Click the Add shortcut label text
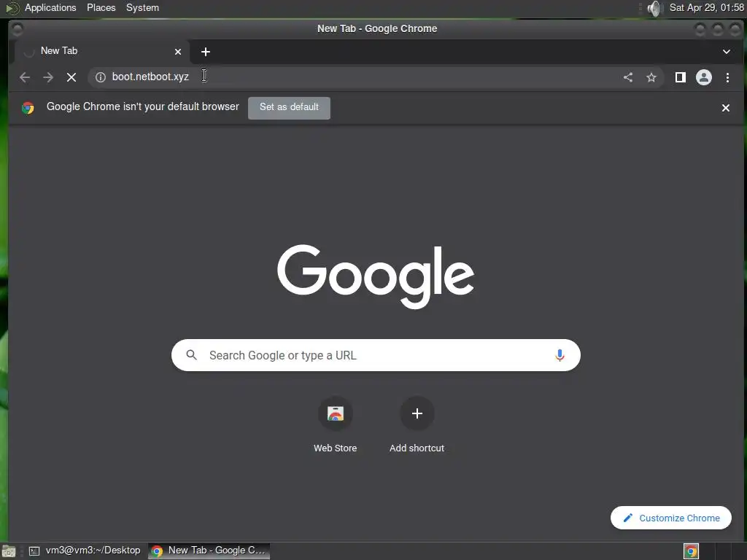The width and height of the screenshot is (747, 560). pos(417,448)
